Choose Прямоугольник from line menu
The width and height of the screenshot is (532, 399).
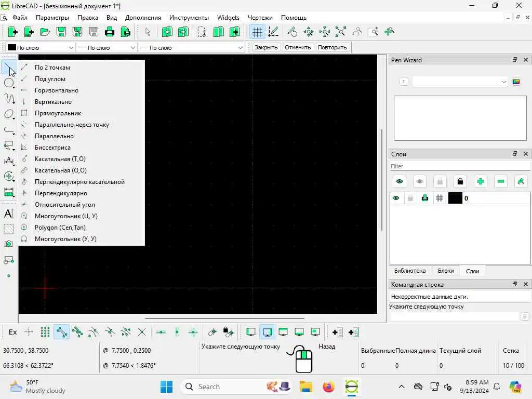coord(82,113)
